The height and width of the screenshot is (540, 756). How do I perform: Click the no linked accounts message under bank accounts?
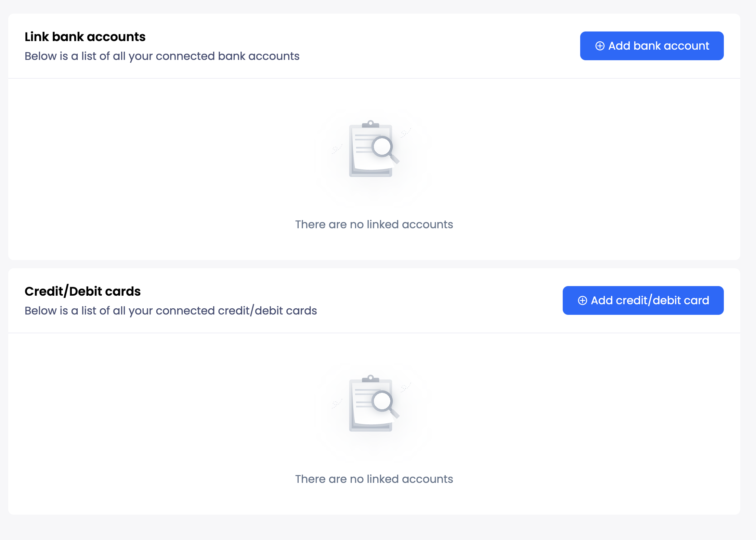[374, 224]
